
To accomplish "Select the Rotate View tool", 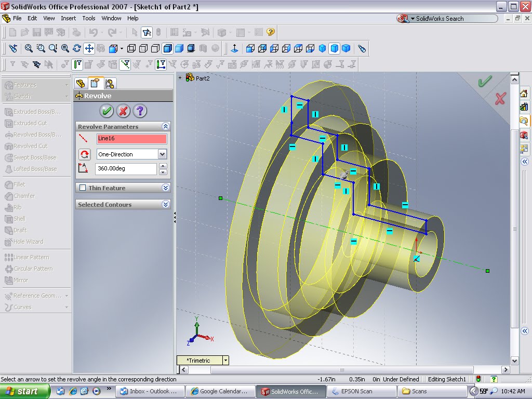I will 77,48.
